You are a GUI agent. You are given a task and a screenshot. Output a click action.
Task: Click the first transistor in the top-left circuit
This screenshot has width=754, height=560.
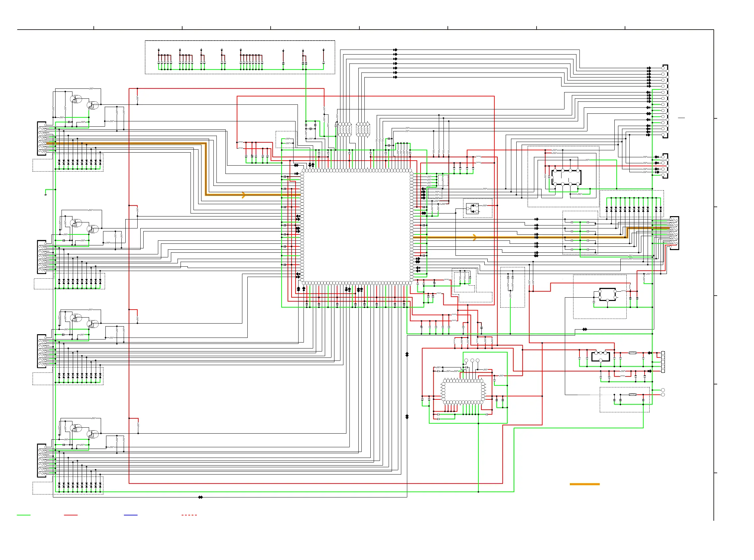coord(75,99)
